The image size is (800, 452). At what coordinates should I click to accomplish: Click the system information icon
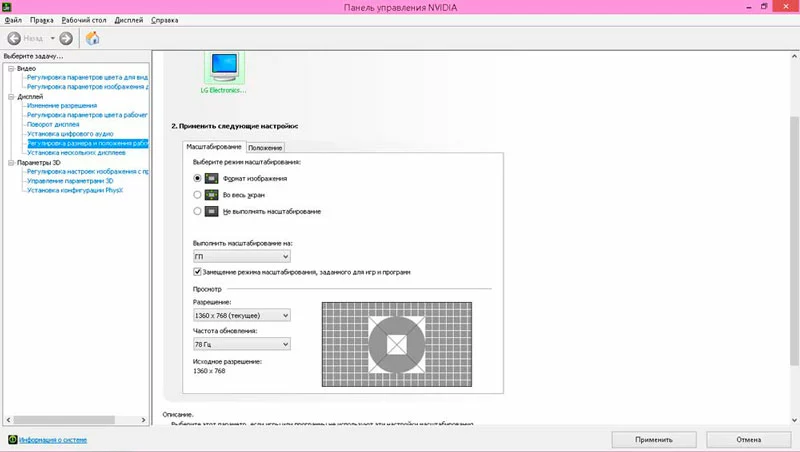click(13, 440)
